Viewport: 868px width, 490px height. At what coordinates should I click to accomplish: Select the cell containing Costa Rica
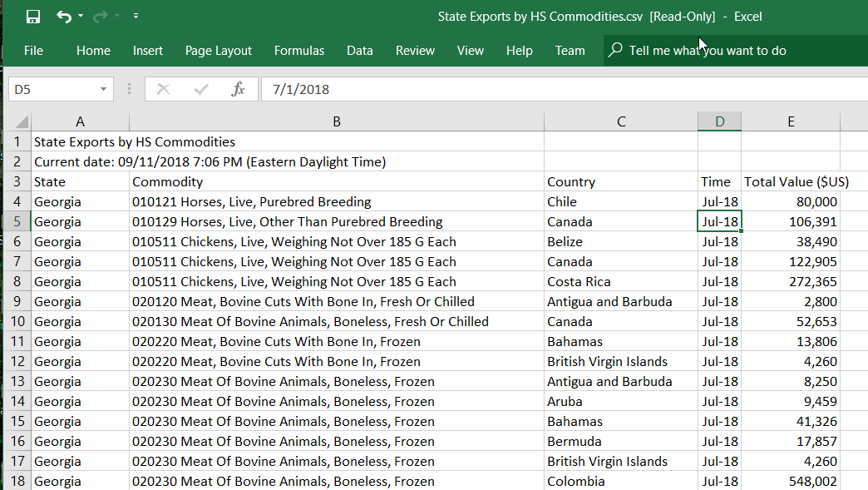[620, 281]
